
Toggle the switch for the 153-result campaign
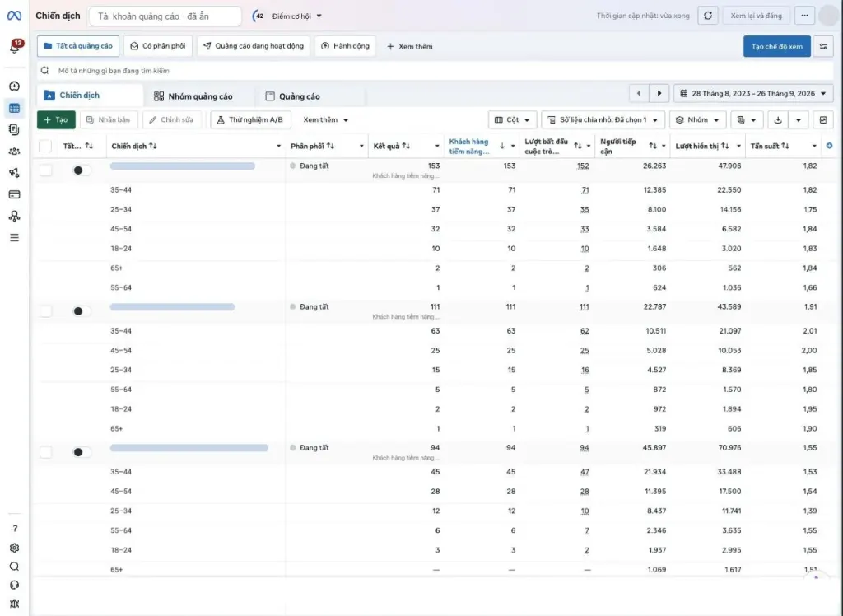click(x=82, y=170)
